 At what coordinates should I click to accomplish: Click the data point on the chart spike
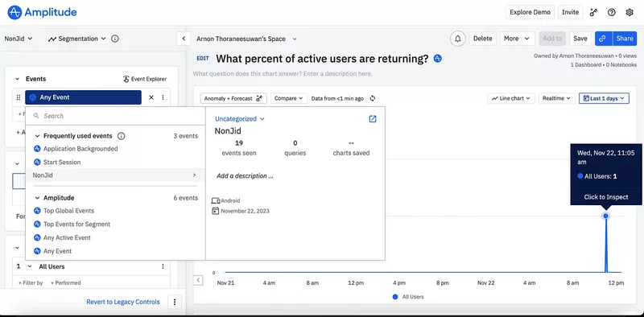click(605, 216)
